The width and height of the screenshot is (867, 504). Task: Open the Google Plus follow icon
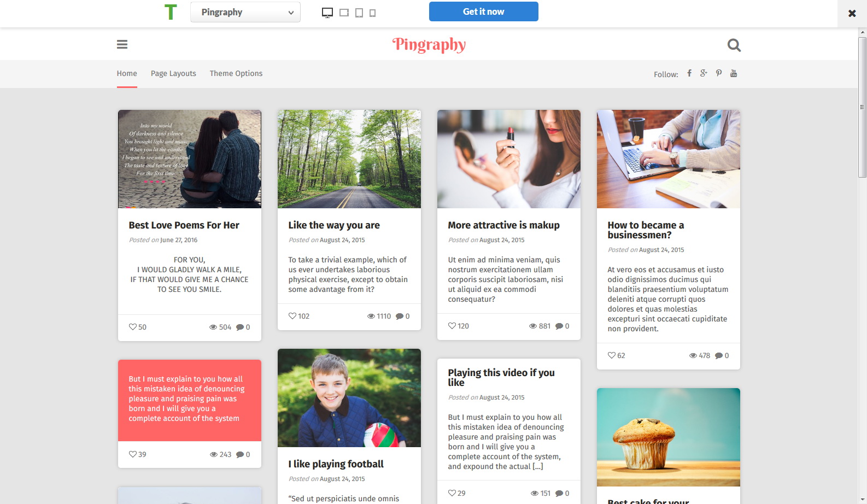[704, 73]
